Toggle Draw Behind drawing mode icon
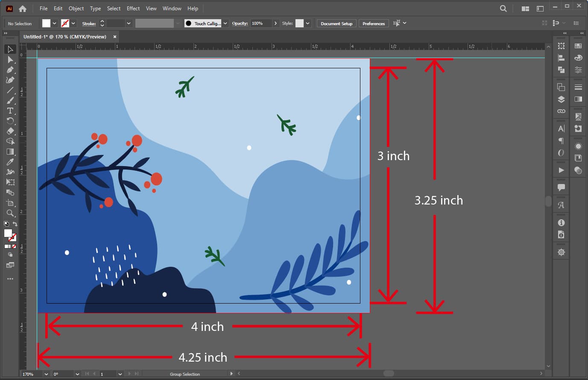The width and height of the screenshot is (588, 380). coord(10,255)
